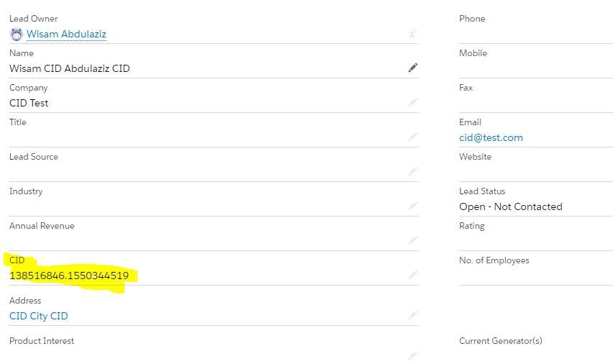Edit Annual Revenue via pencil icon
This screenshot has width=613, height=364.
[x=413, y=240]
